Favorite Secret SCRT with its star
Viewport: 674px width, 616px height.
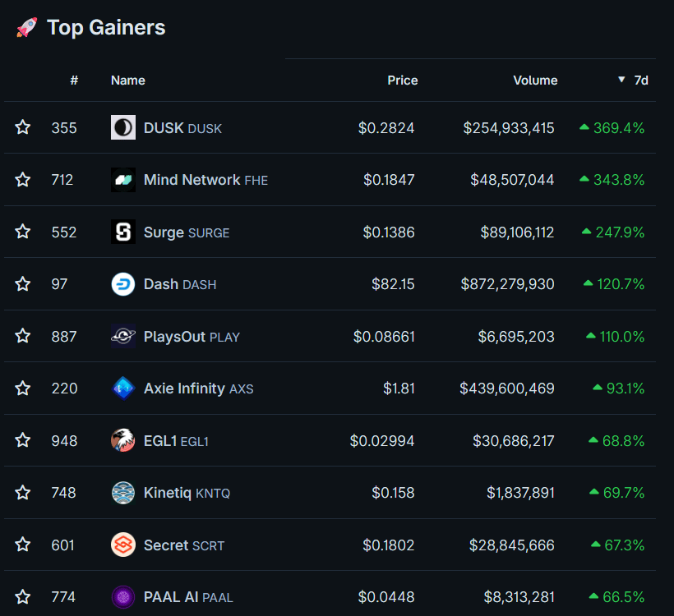pyautogui.click(x=23, y=545)
